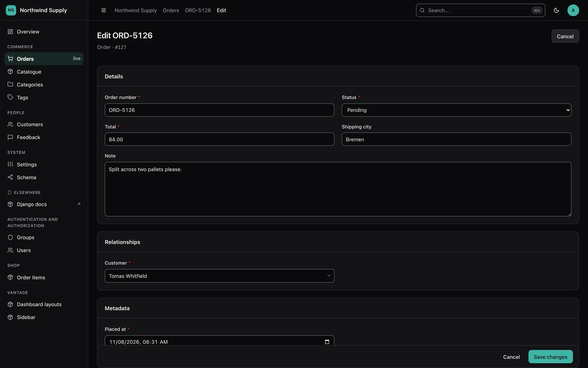Screen dimensions: 588x368
Task: Click the Groups shield icon
Action: point(10,237)
